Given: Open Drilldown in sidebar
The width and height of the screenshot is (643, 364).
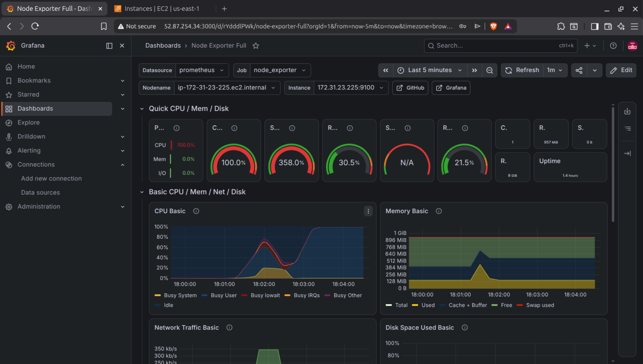Looking at the screenshot, I should click(31, 136).
